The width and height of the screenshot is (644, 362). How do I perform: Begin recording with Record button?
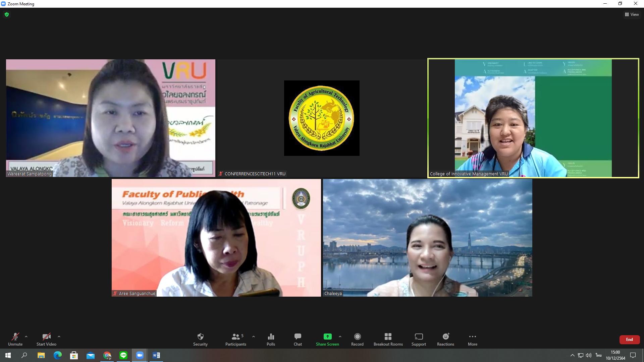pos(357,339)
